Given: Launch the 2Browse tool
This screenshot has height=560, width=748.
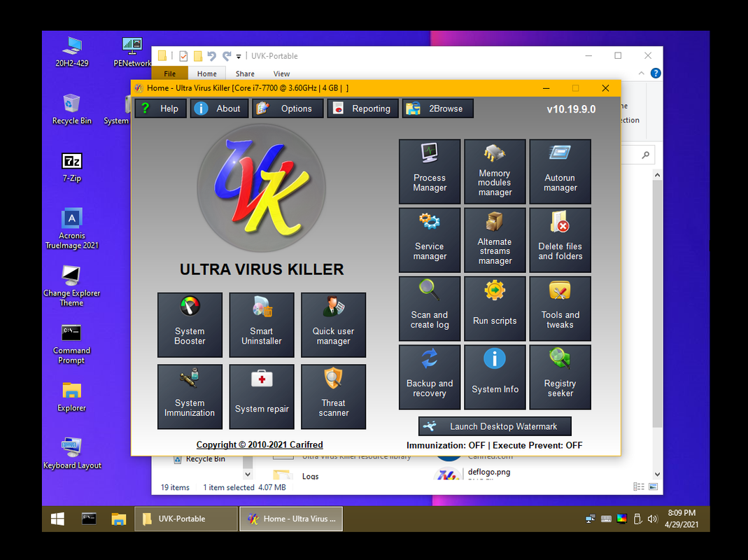Looking at the screenshot, I should [438, 108].
